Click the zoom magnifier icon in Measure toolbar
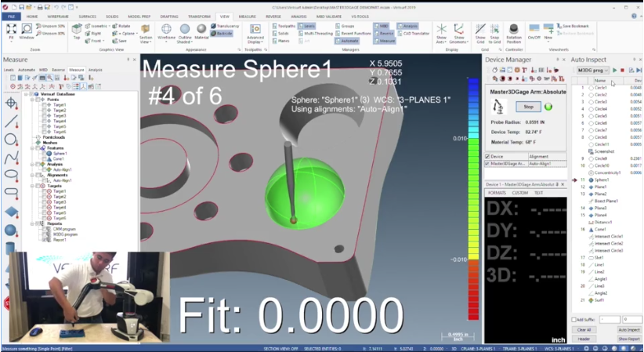The width and height of the screenshot is (644, 352). point(49,78)
